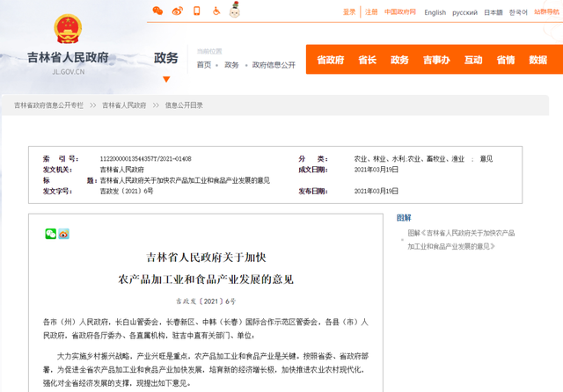Open the 省情 menu item
Image resolution: width=563 pixels, height=392 pixels.
click(x=506, y=60)
